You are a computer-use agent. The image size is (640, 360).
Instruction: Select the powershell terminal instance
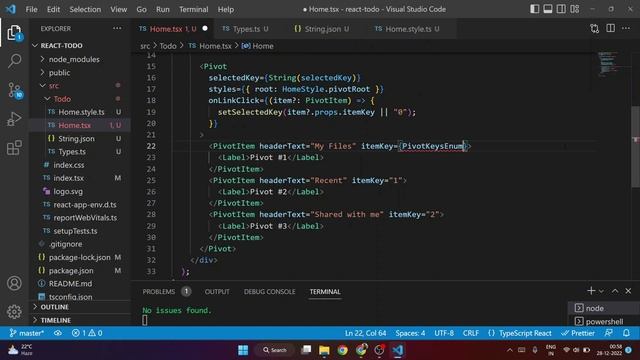coord(604,321)
